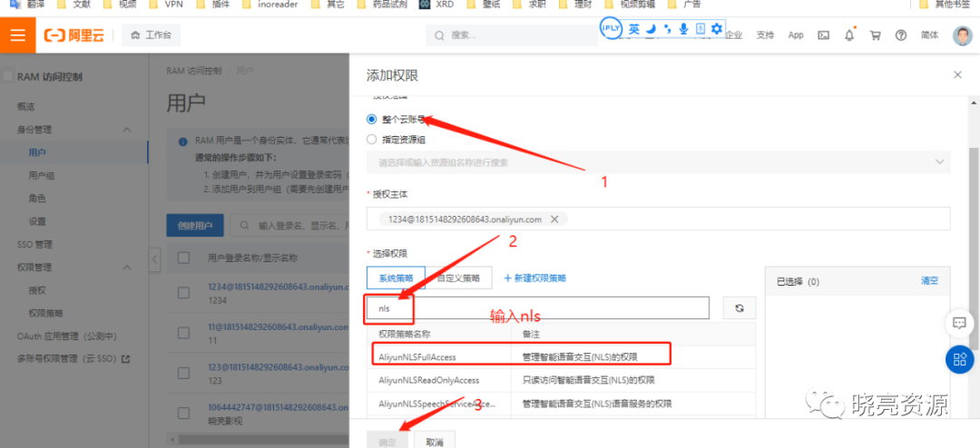Screen dimensions: 980x448
Task: Switch language via 简体
Action: pos(929,35)
